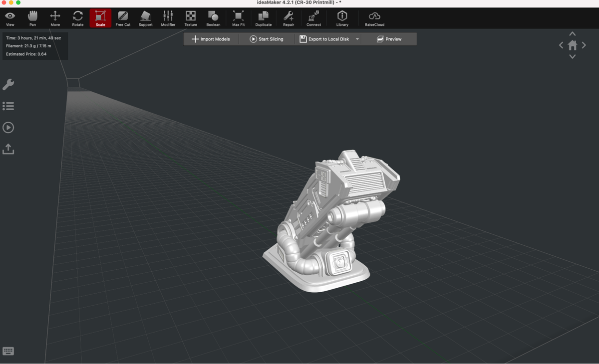The width and height of the screenshot is (599, 364).
Task: Select the Pan hand tool
Action: (32, 18)
